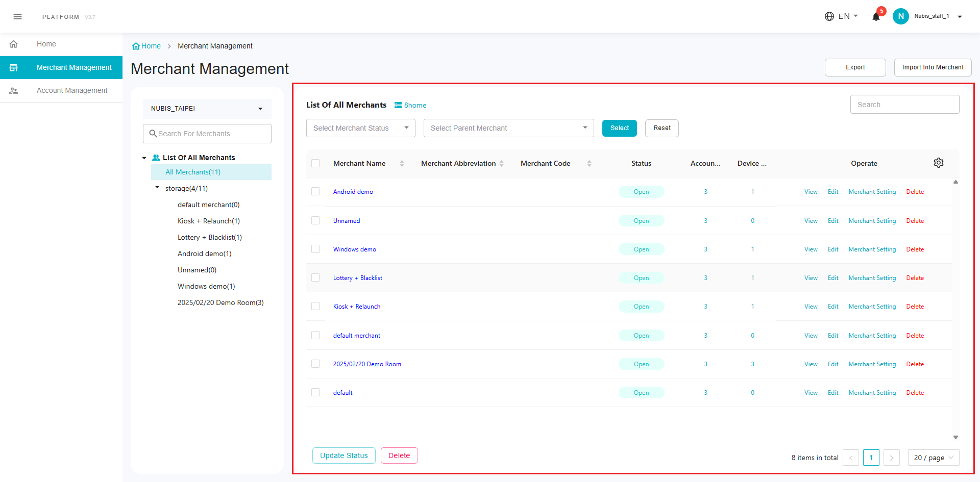Click the blue Select button
Image resolution: width=980 pixels, height=482 pixels.
point(620,128)
